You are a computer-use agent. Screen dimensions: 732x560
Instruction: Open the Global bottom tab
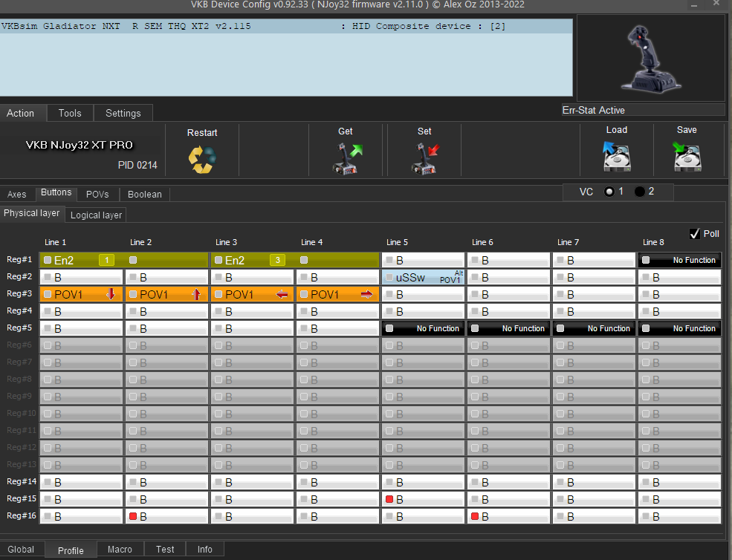[x=21, y=550]
